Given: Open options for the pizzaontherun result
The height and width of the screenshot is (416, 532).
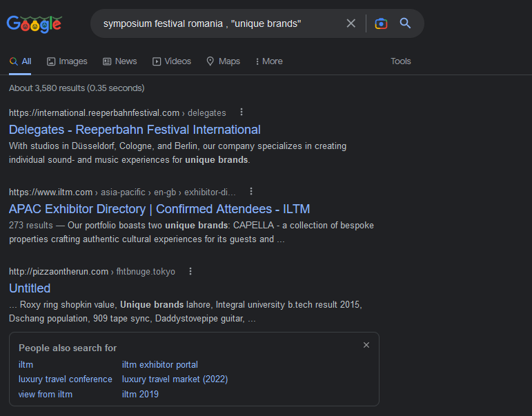Looking at the screenshot, I should (x=190, y=271).
